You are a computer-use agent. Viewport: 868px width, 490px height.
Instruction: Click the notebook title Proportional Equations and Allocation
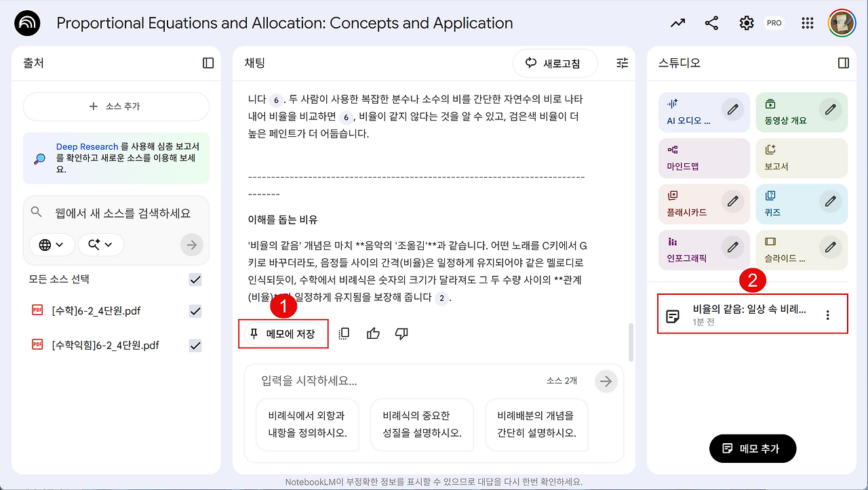click(285, 23)
